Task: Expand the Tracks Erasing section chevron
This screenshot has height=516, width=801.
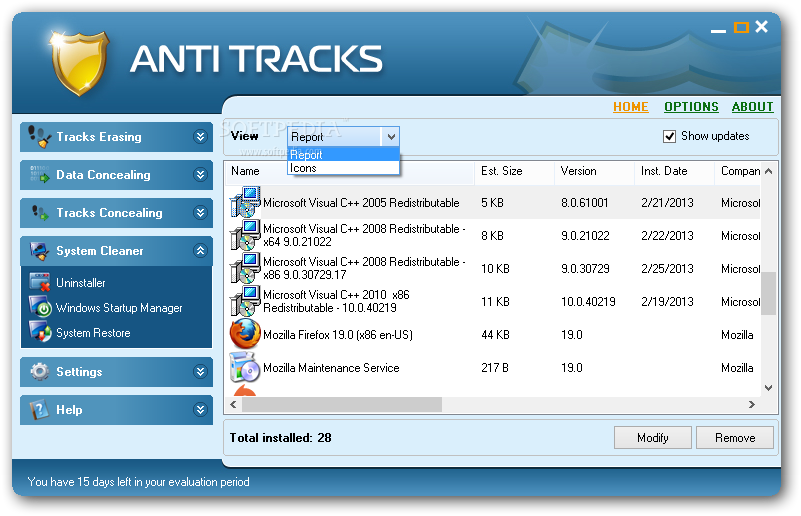Action: [x=200, y=136]
